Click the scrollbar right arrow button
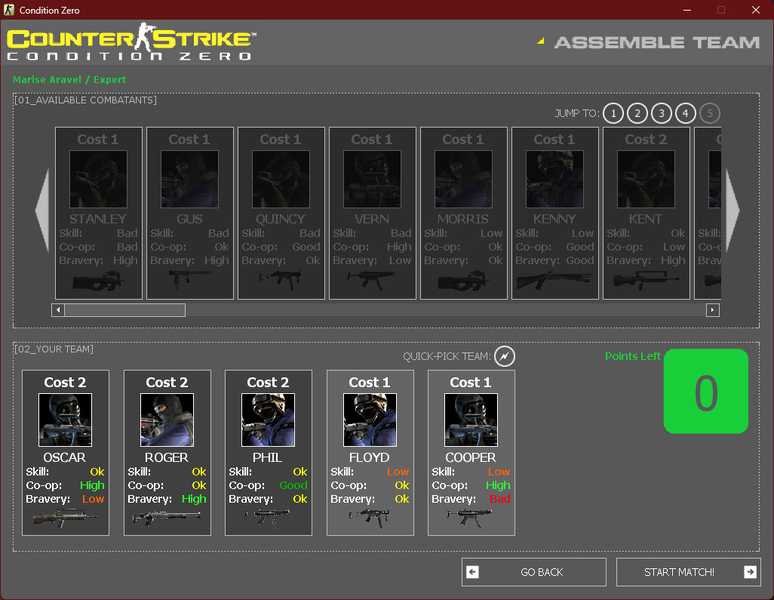This screenshot has width=774, height=600. (712, 310)
